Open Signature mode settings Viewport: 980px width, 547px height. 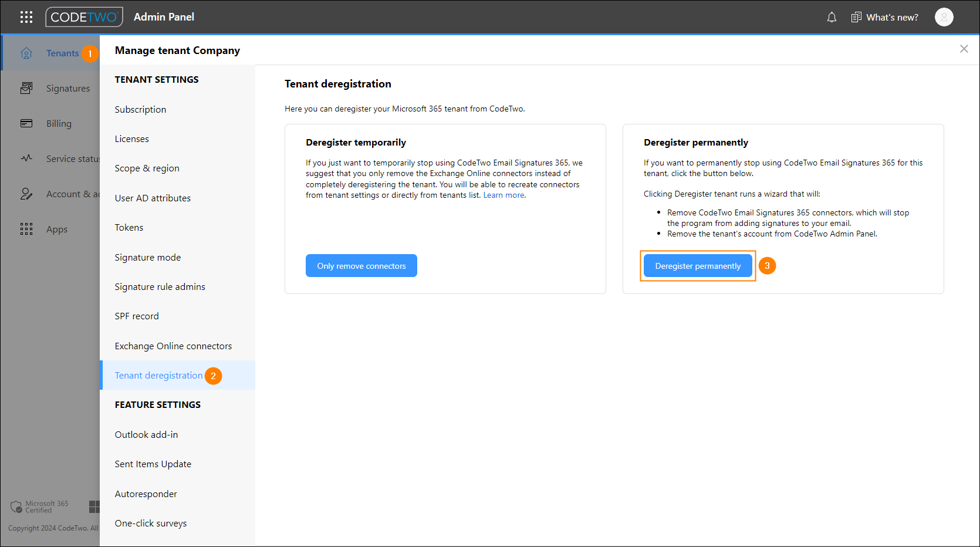pos(177,257)
